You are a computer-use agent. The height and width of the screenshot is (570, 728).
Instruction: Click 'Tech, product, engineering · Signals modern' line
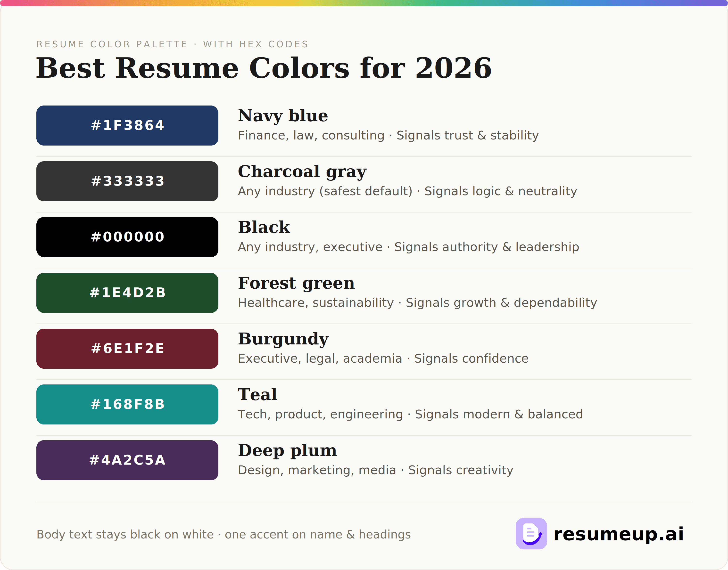click(410, 414)
